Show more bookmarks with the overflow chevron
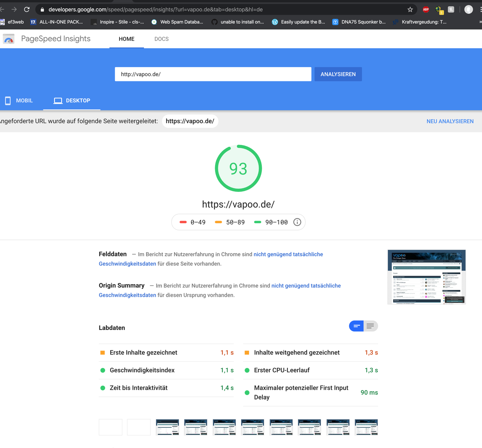482x448 pixels. pos(480,22)
